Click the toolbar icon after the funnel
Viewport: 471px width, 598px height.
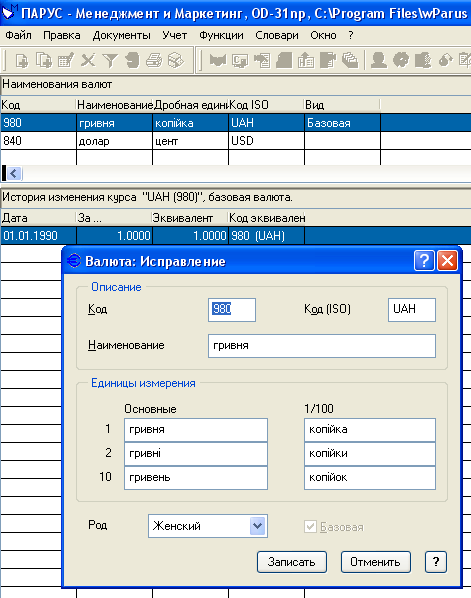[132, 61]
